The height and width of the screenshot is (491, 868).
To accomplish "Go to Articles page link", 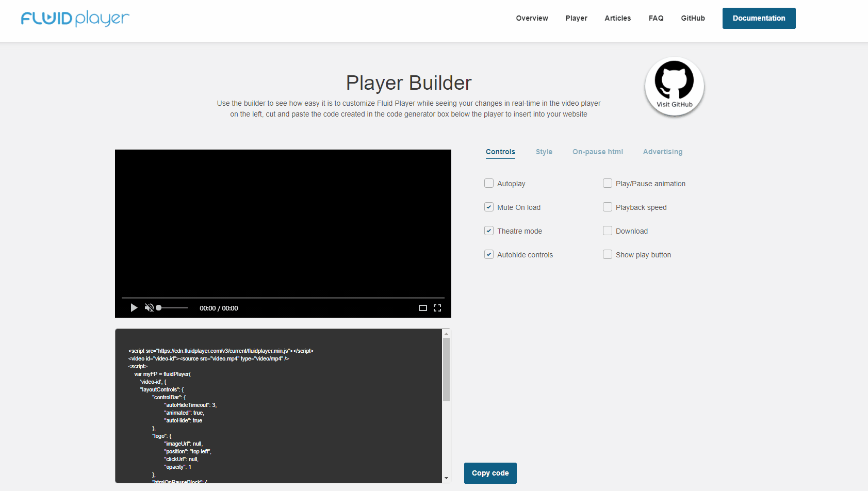I will coord(617,18).
